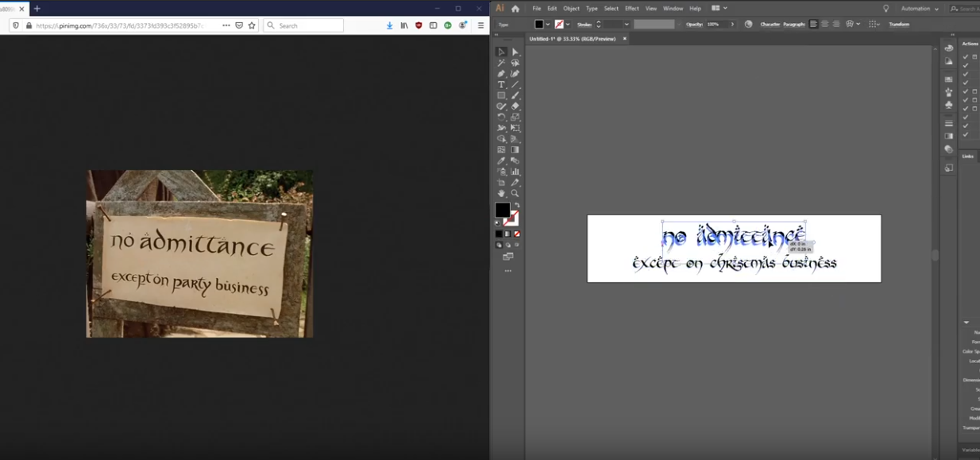The width and height of the screenshot is (980, 460).
Task: Open the Effect menu
Action: point(632,9)
